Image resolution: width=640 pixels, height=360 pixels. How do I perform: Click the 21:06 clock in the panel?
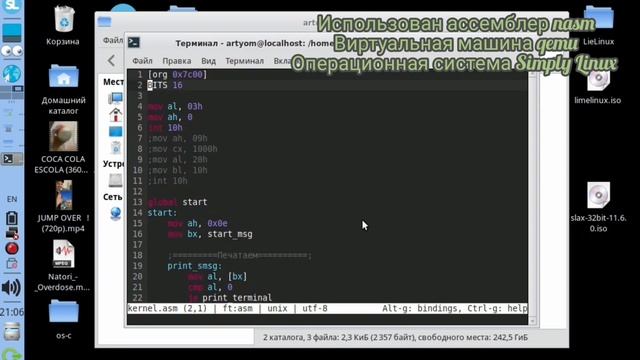12,312
